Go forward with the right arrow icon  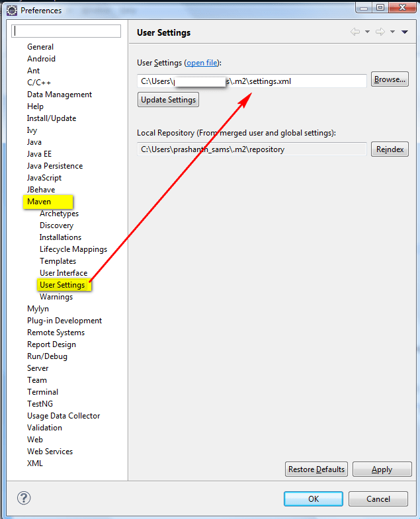click(380, 32)
